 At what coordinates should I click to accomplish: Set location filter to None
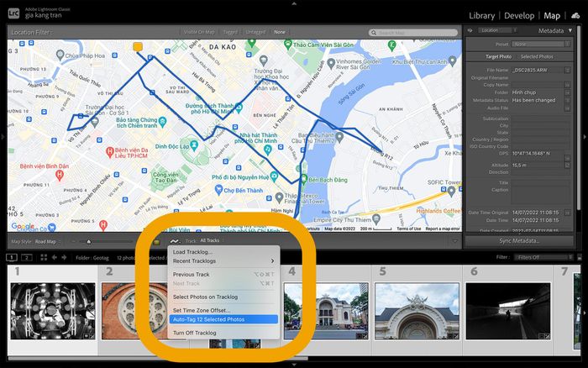(280, 32)
